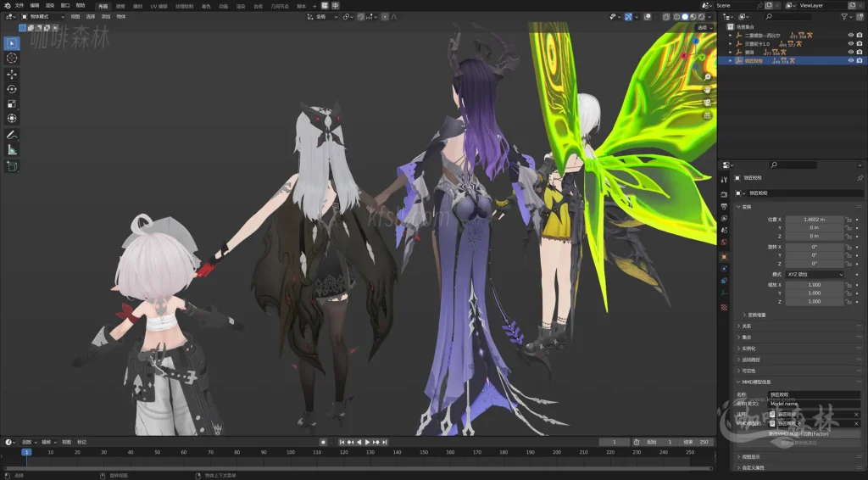868x480 pixels.
Task: Open the View Layer properties tab
Action: click(724, 218)
